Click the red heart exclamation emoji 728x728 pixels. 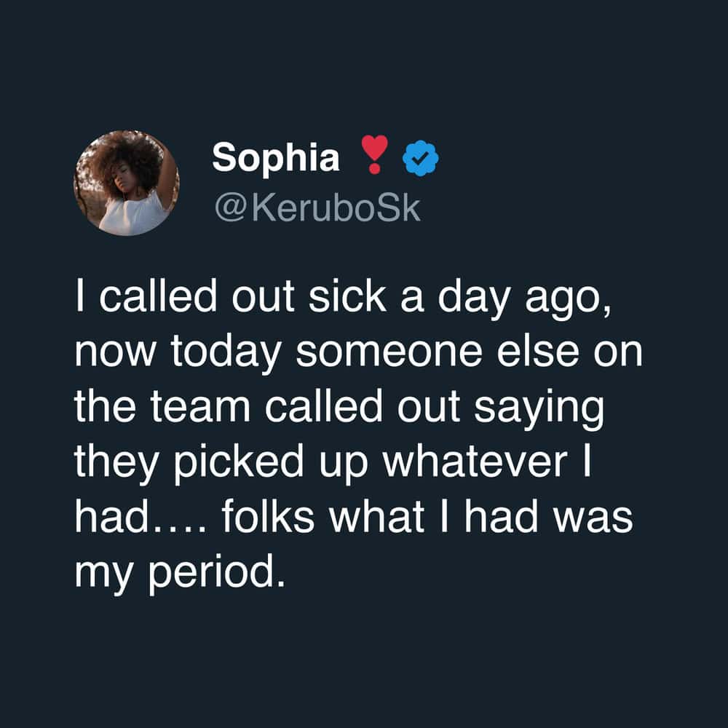click(373, 157)
